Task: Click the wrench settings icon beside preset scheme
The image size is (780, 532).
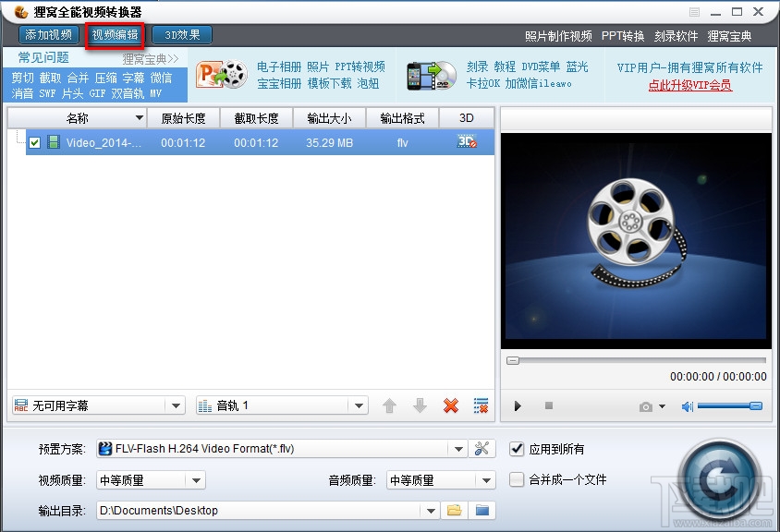Action: (x=481, y=448)
